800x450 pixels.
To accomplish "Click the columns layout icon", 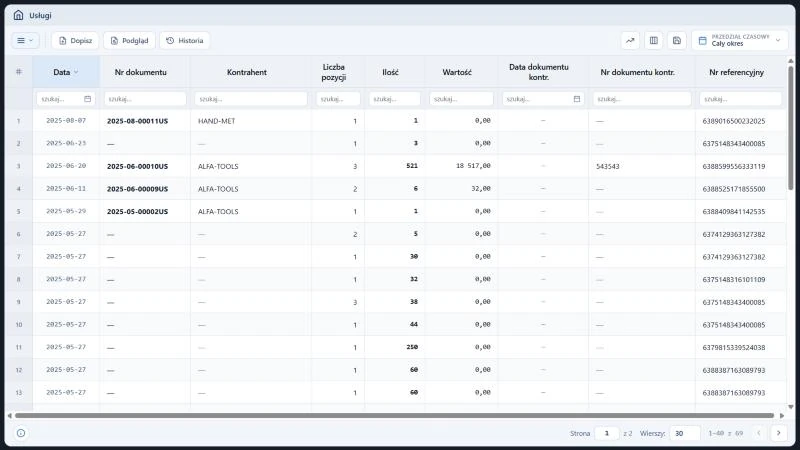I will tap(654, 40).
